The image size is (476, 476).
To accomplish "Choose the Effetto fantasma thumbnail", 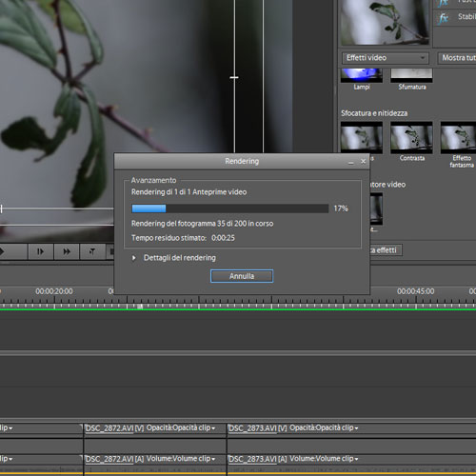I will (x=458, y=138).
